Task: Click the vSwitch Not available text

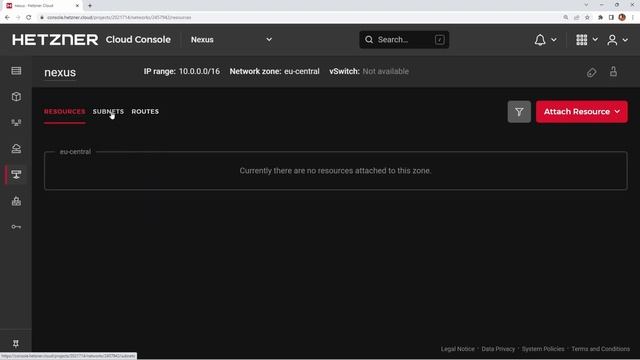Action: 385,71
